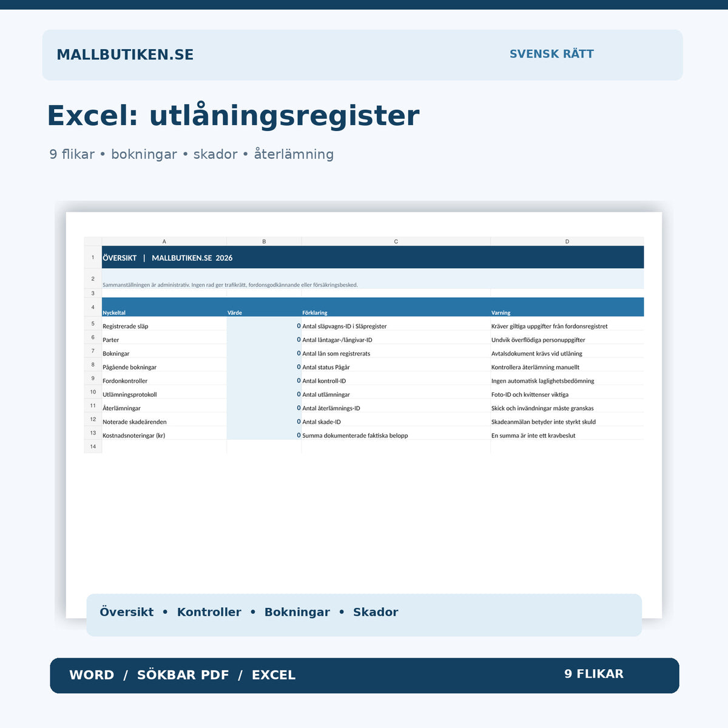Select cell Pågående bokningar

[x=164, y=365]
